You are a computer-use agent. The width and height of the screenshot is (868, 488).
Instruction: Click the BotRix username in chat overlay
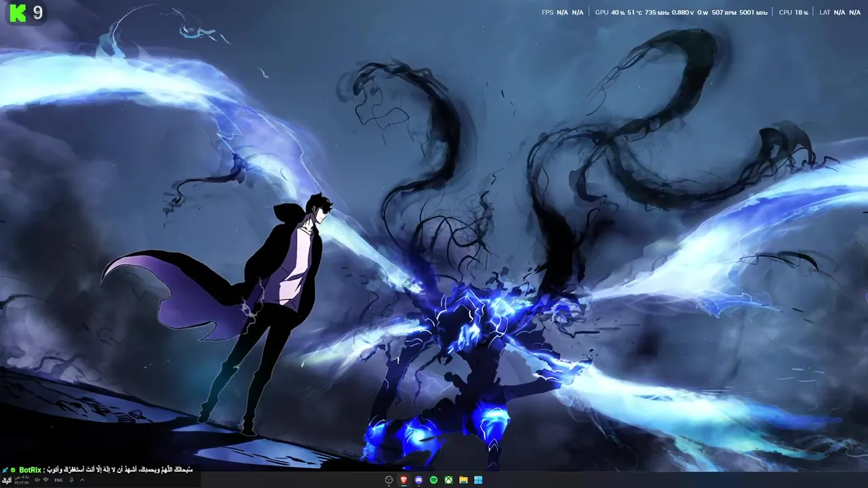pyautogui.click(x=30, y=470)
